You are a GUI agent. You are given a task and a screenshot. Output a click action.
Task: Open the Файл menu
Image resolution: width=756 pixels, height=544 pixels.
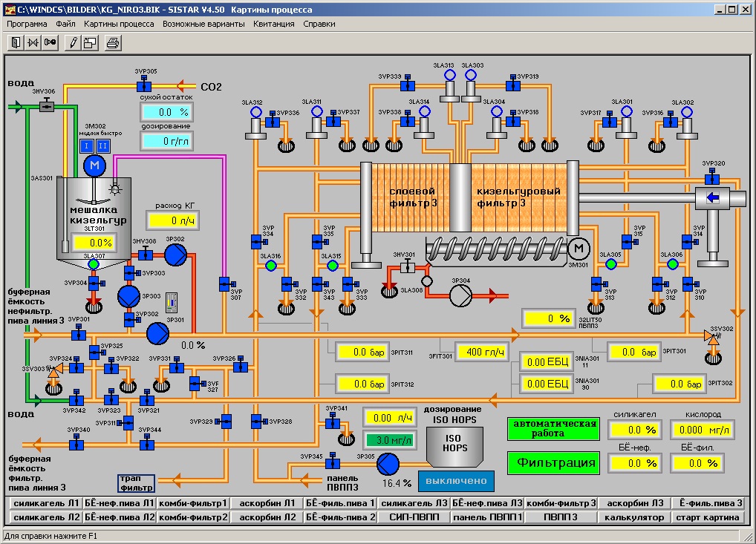click(x=65, y=24)
